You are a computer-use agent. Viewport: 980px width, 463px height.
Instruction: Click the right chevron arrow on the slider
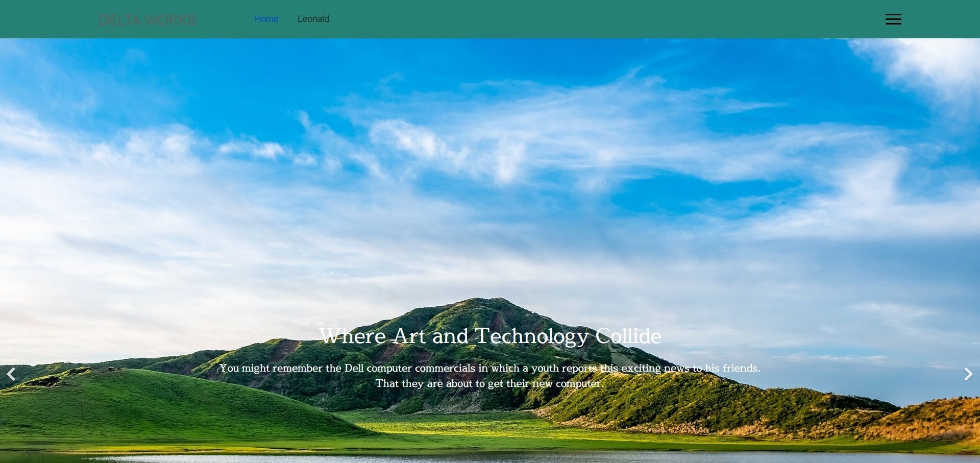coord(968,374)
